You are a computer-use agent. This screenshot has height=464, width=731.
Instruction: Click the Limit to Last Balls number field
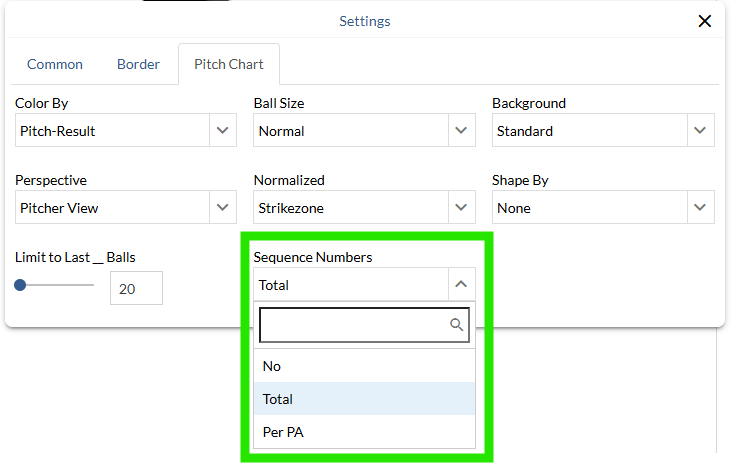136,288
